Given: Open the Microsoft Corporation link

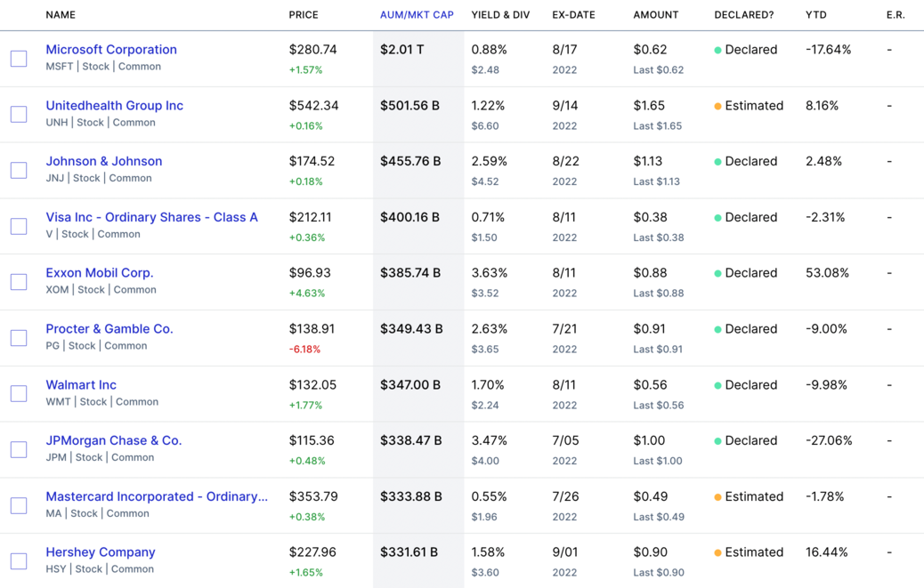Looking at the screenshot, I should pyautogui.click(x=111, y=50).
